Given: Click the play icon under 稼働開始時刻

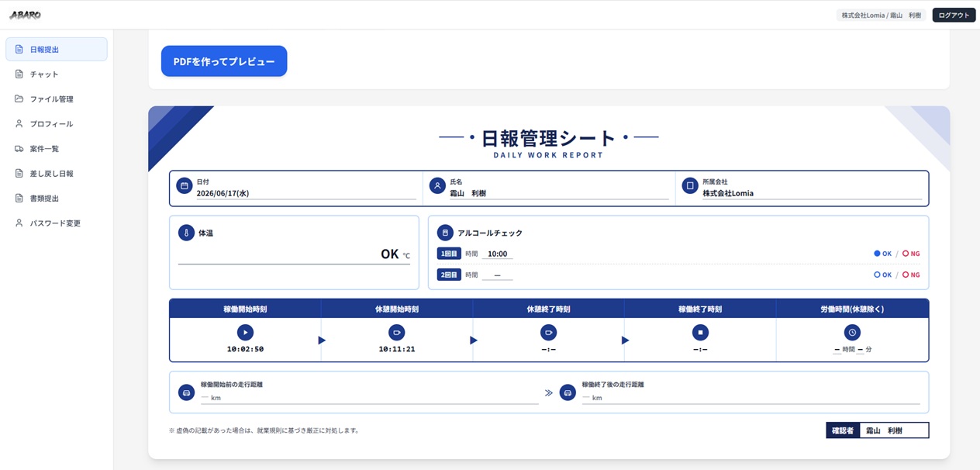Looking at the screenshot, I should click(245, 332).
